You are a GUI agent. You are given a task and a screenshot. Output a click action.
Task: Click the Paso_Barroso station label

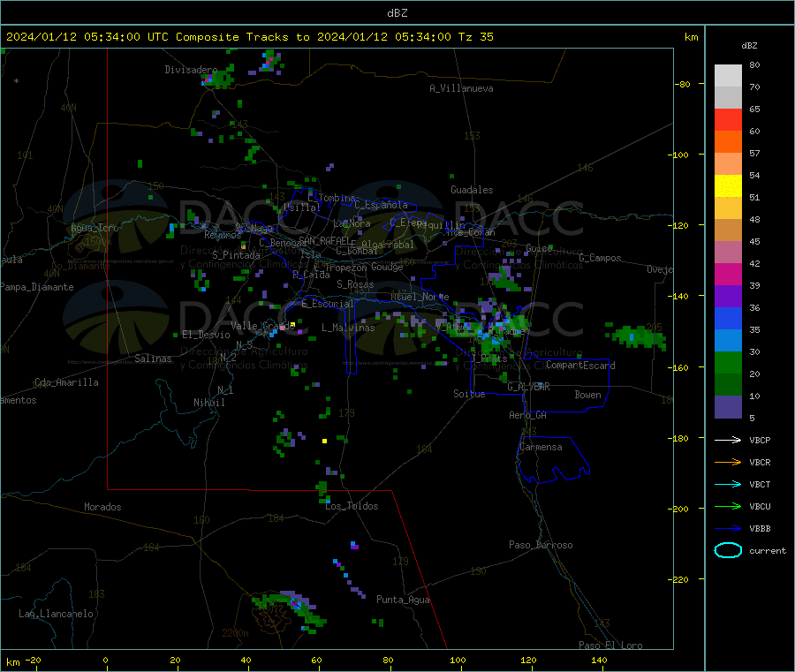(541, 545)
